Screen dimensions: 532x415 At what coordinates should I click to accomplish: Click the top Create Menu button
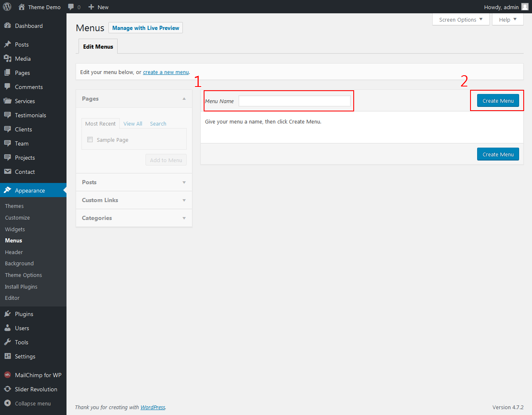(498, 101)
